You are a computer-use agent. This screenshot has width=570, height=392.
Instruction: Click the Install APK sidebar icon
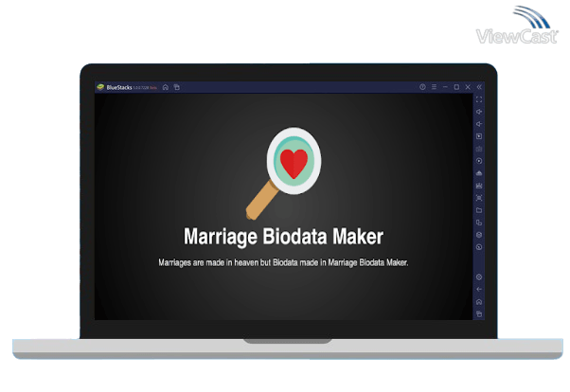(x=479, y=173)
